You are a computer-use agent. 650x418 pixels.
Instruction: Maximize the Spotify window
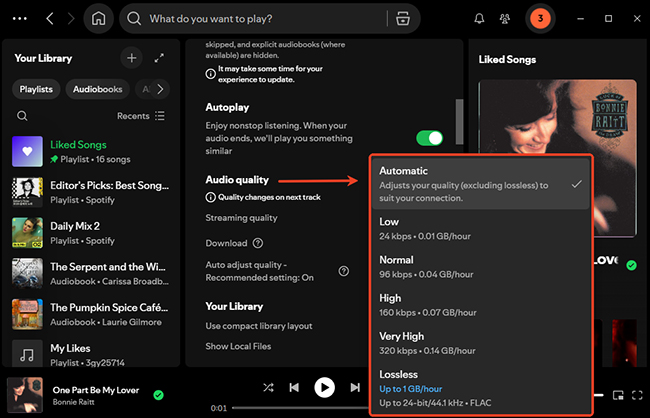tap(608, 19)
